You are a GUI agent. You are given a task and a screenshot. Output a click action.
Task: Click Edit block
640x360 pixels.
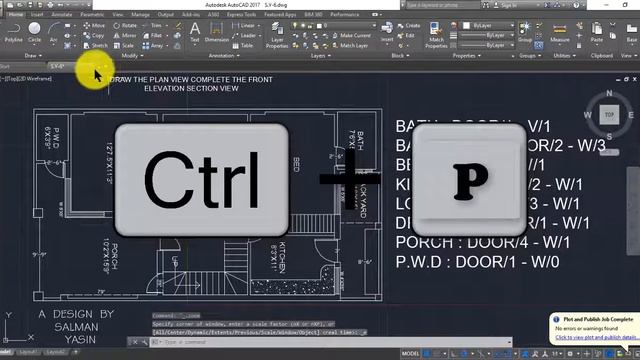pyautogui.click(x=406, y=36)
